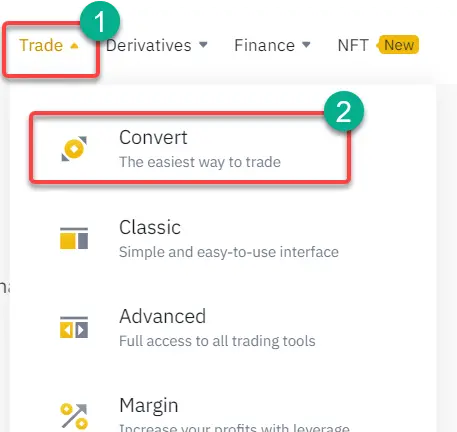Click the Advanced trading panels icon
The image size is (457, 432).
74,327
